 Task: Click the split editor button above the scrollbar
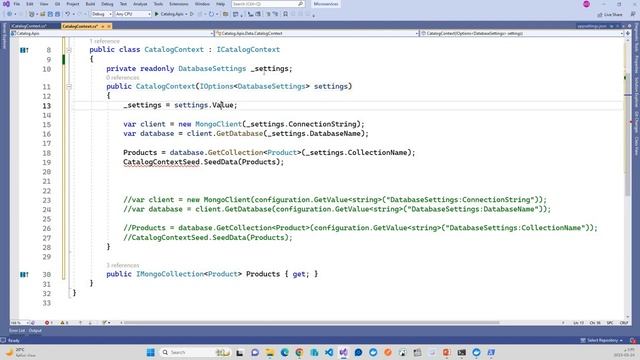pos(628,33)
